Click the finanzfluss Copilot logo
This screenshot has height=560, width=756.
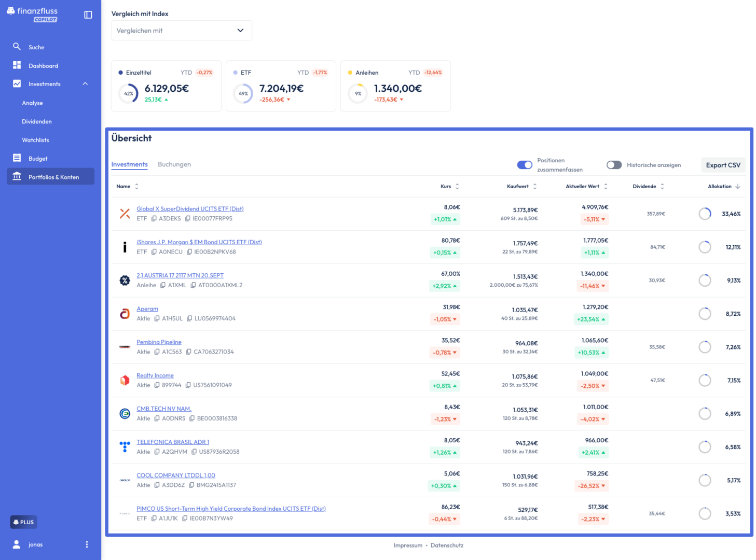click(32, 14)
